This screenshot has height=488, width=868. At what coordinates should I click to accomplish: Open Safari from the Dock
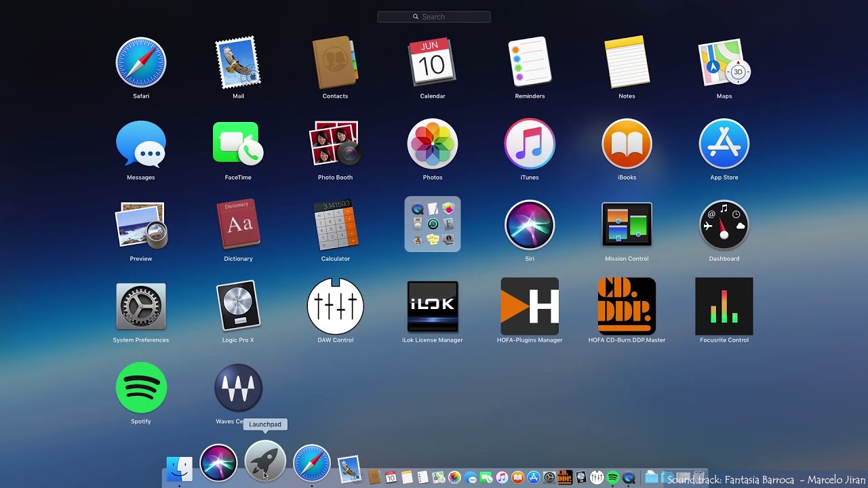click(312, 464)
